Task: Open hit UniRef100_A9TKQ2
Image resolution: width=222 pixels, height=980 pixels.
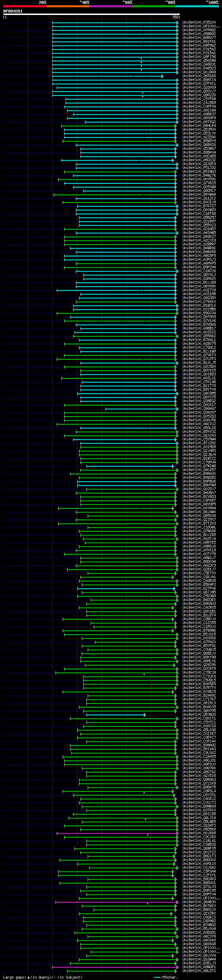Action: click(x=199, y=122)
